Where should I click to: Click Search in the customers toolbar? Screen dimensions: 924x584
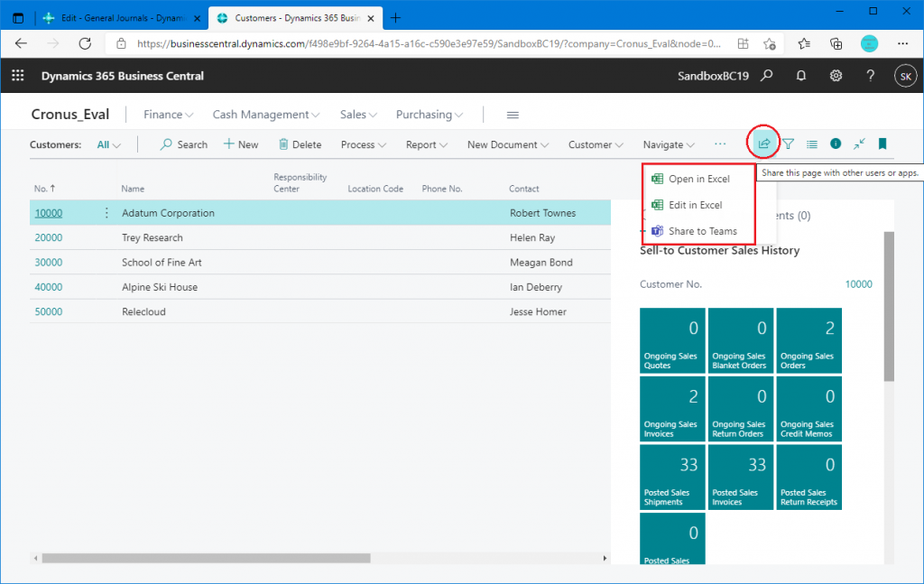(x=184, y=144)
